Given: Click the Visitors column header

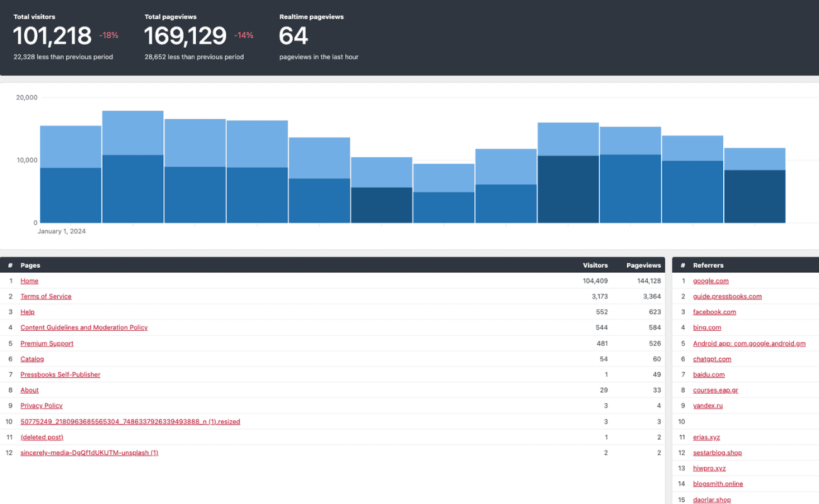Looking at the screenshot, I should [595, 265].
